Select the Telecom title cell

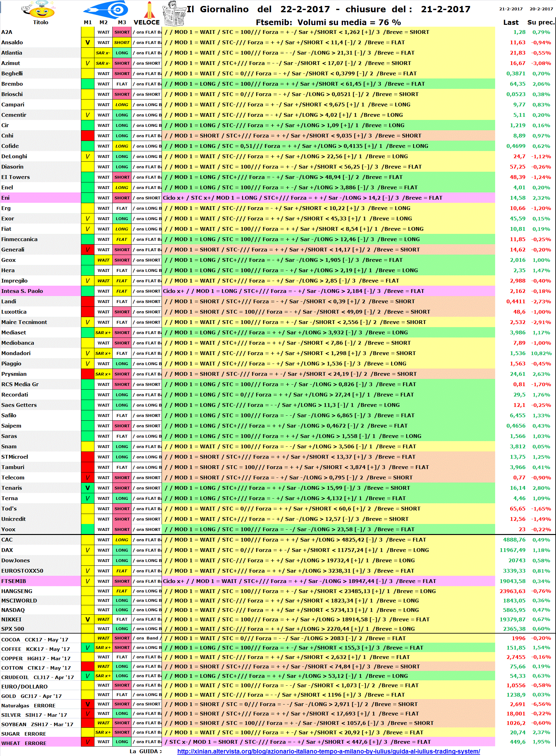40,478
